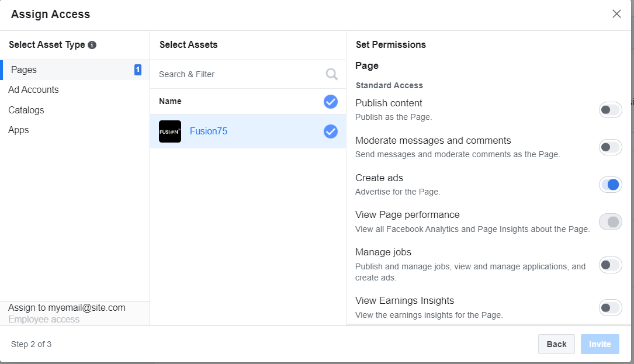The width and height of the screenshot is (634, 364).
Task: Click the Pages count badge
Action: click(x=138, y=70)
